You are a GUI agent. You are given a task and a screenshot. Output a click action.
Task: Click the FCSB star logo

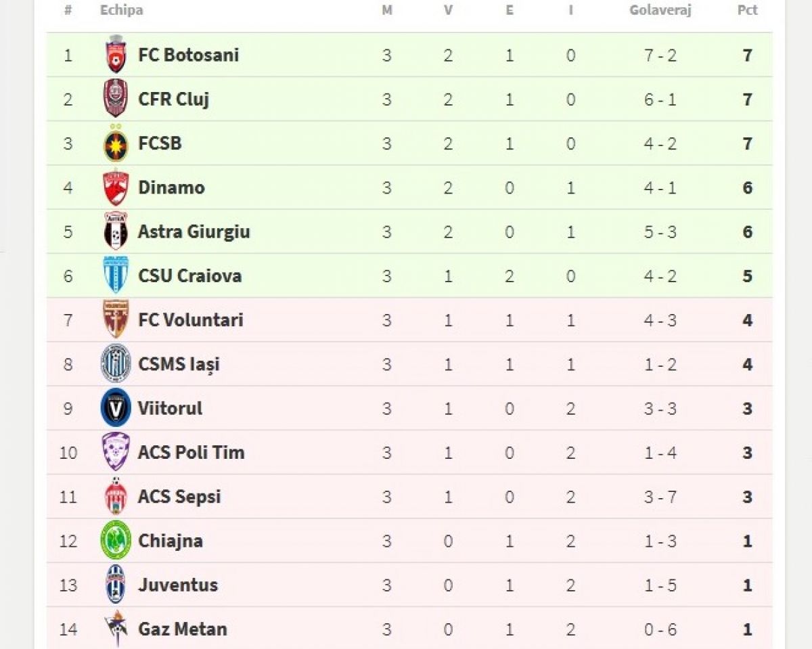point(116,143)
